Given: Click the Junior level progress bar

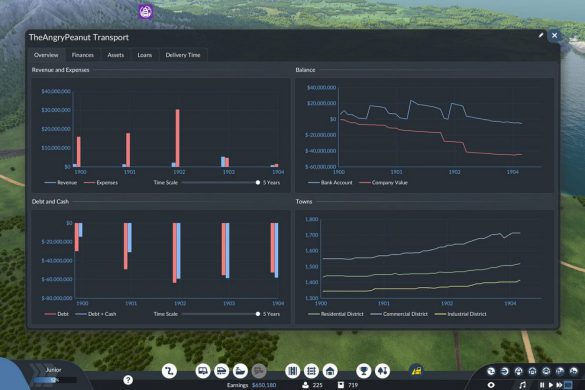Looking at the screenshot, I should pyautogui.click(x=54, y=380).
